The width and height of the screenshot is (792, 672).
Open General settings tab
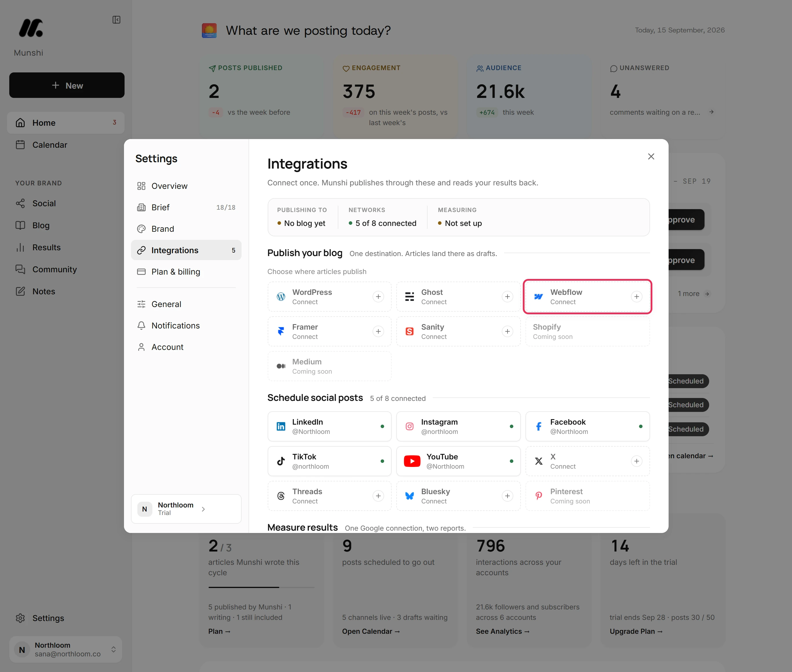[186, 304]
